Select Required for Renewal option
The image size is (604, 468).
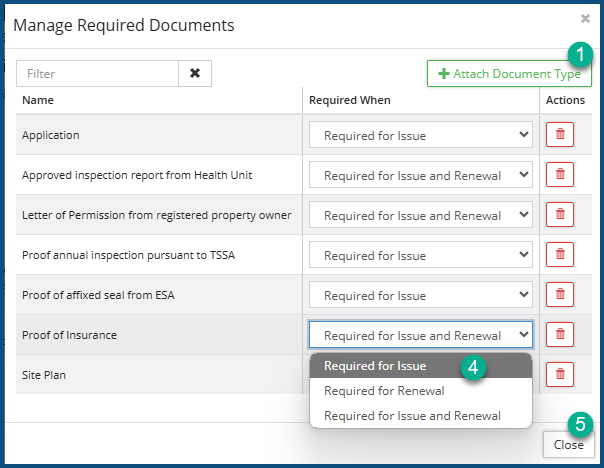coord(384,391)
